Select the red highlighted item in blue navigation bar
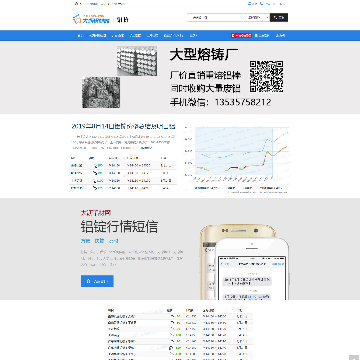This screenshot has height=360, width=360. 241,35
